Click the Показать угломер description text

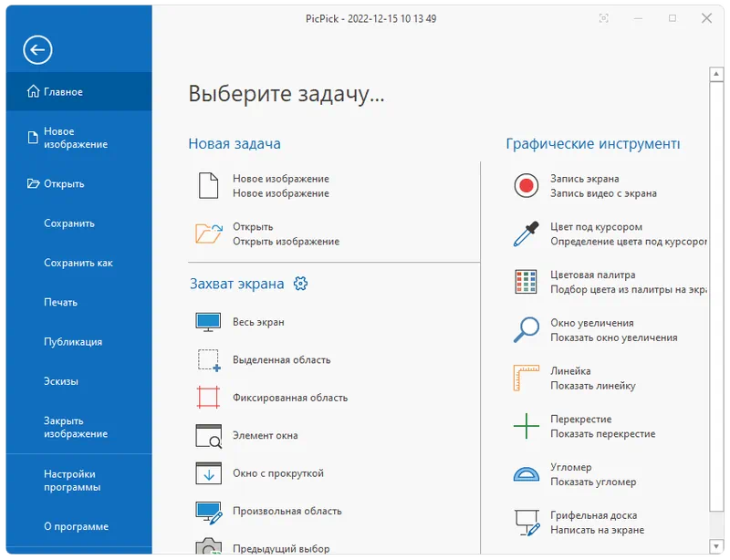(593, 482)
